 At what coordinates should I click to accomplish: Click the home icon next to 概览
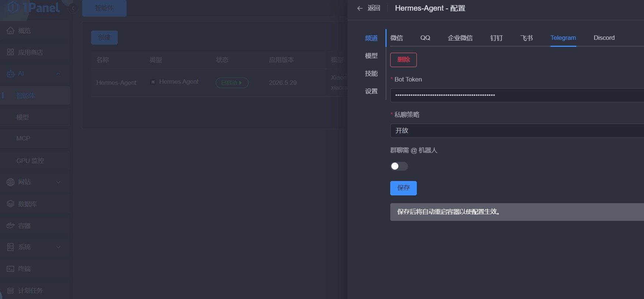pos(10,31)
